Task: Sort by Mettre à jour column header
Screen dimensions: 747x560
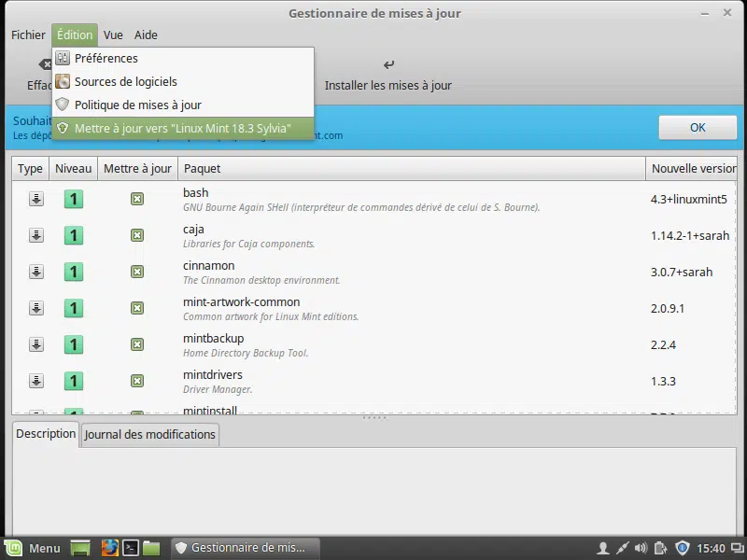Action: point(137,169)
